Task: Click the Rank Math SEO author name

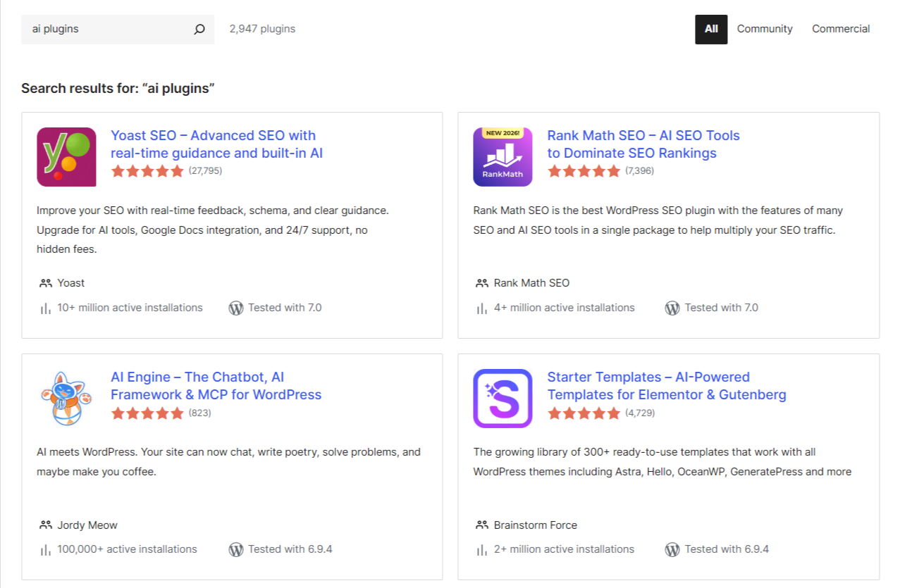Action: click(x=531, y=283)
